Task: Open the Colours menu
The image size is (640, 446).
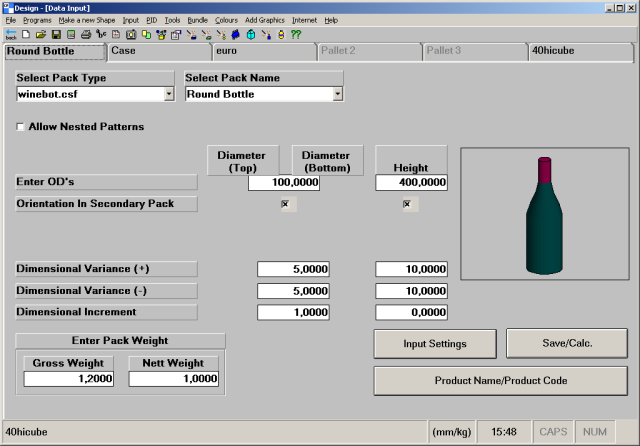Action: tap(226, 20)
